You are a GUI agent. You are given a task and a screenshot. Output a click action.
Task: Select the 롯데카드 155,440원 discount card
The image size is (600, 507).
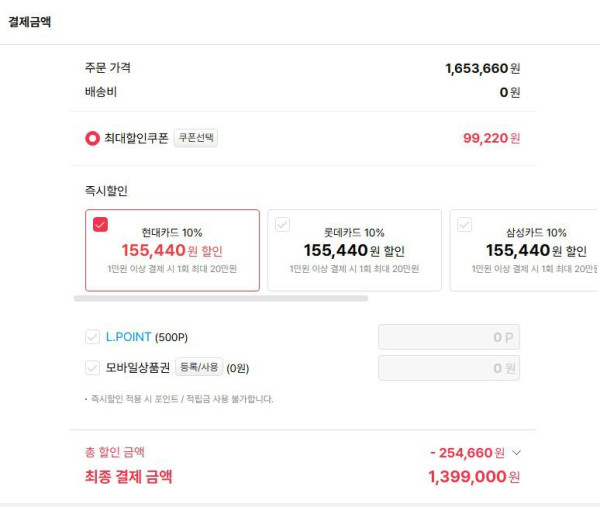click(x=354, y=250)
